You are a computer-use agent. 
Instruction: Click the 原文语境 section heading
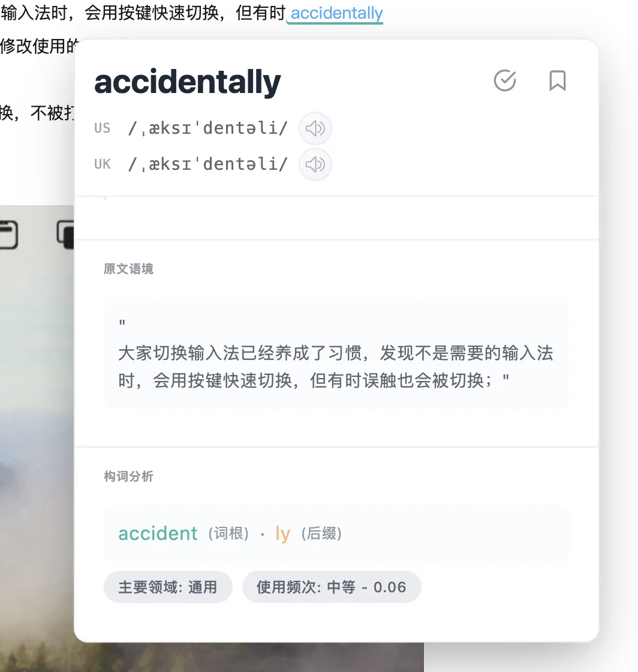(128, 269)
